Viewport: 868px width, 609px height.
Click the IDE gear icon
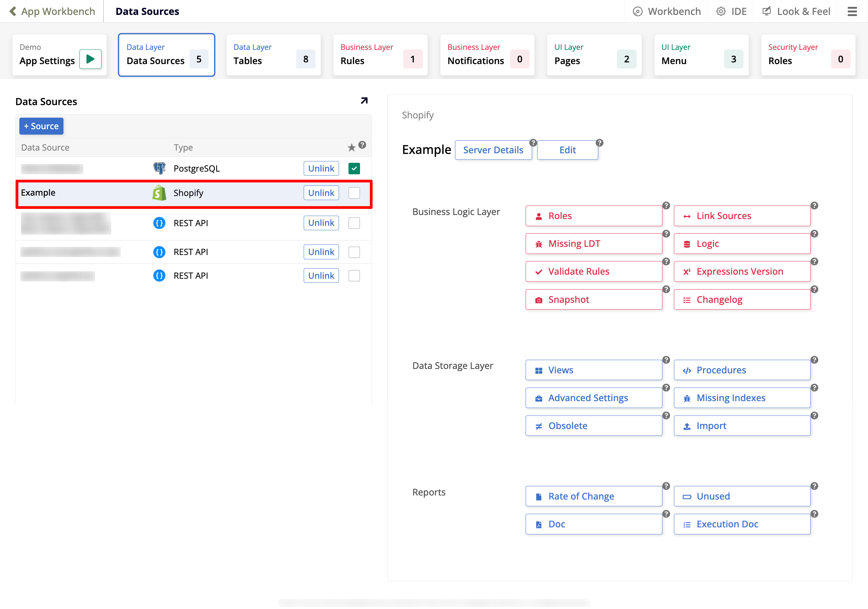coord(720,11)
